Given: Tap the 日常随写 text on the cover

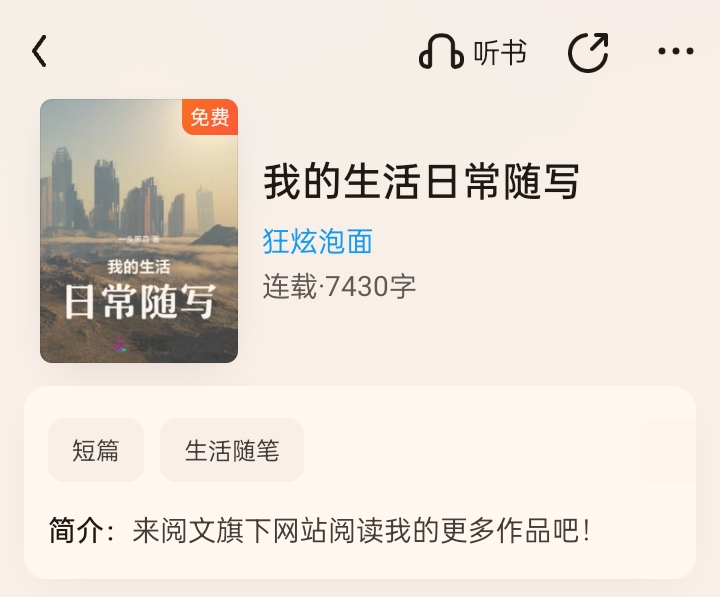Looking at the screenshot, I should point(140,302).
